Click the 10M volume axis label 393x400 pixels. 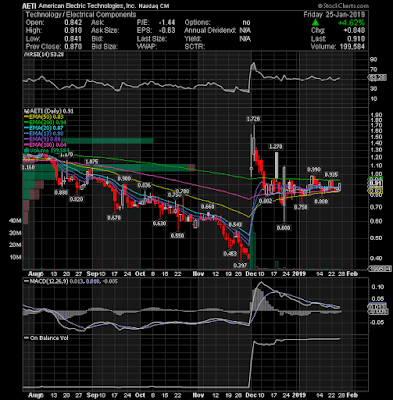16,258
